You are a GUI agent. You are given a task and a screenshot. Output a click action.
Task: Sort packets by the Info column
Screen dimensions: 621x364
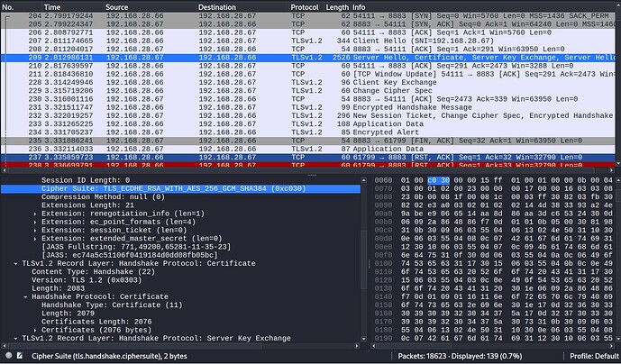[x=483, y=7]
